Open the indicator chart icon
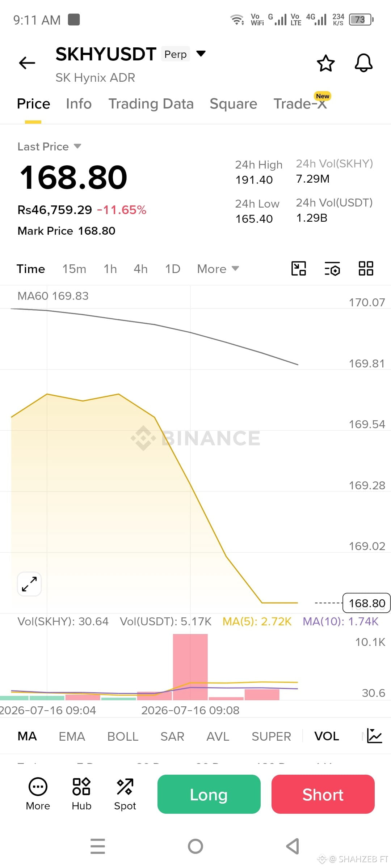The height and width of the screenshot is (868, 391). coord(374,736)
